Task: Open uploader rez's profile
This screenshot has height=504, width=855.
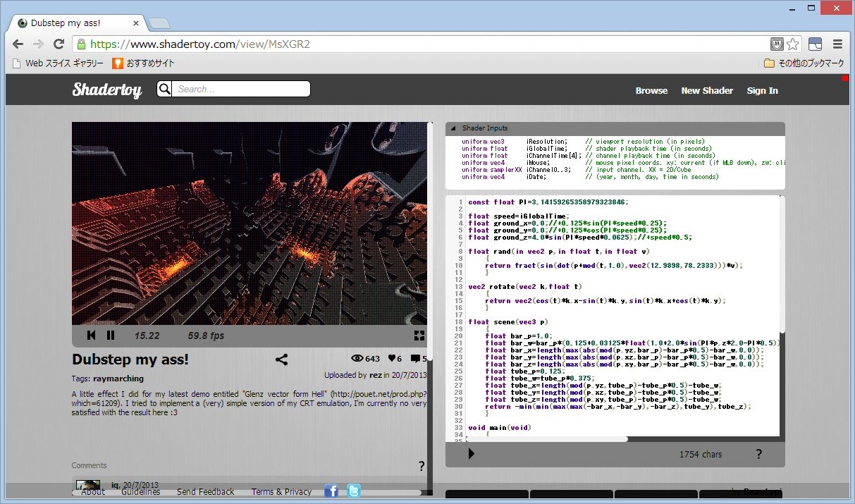Action: (x=375, y=375)
